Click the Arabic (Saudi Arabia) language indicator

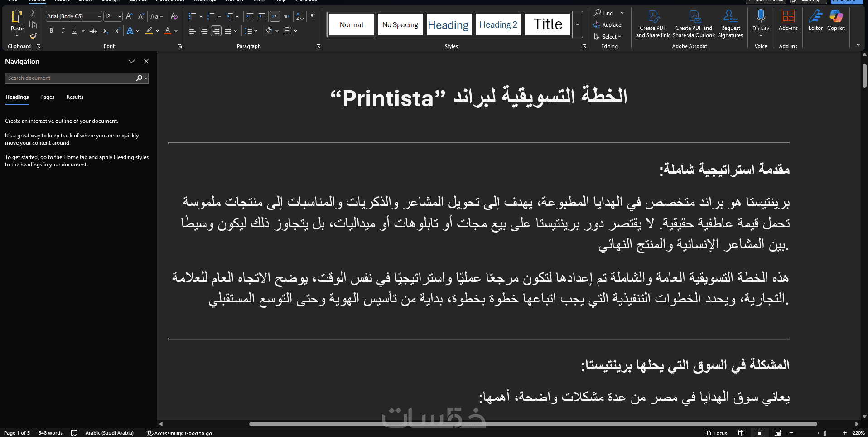coord(110,433)
